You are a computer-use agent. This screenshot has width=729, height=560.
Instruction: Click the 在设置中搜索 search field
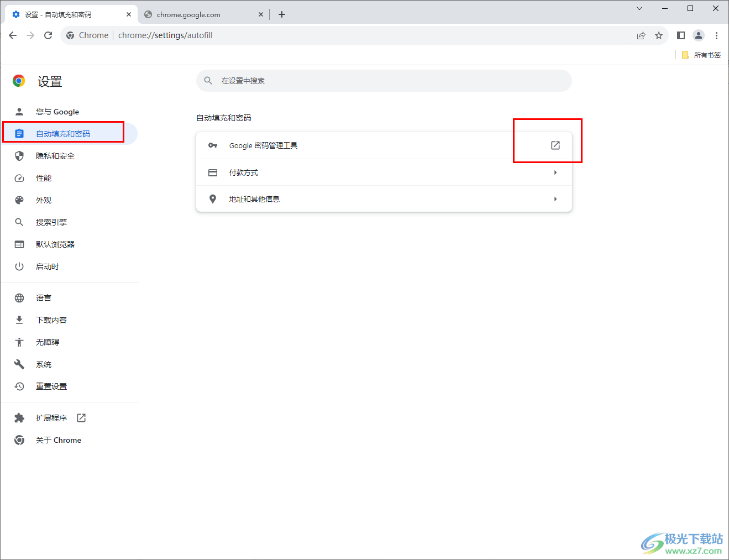[x=384, y=81]
